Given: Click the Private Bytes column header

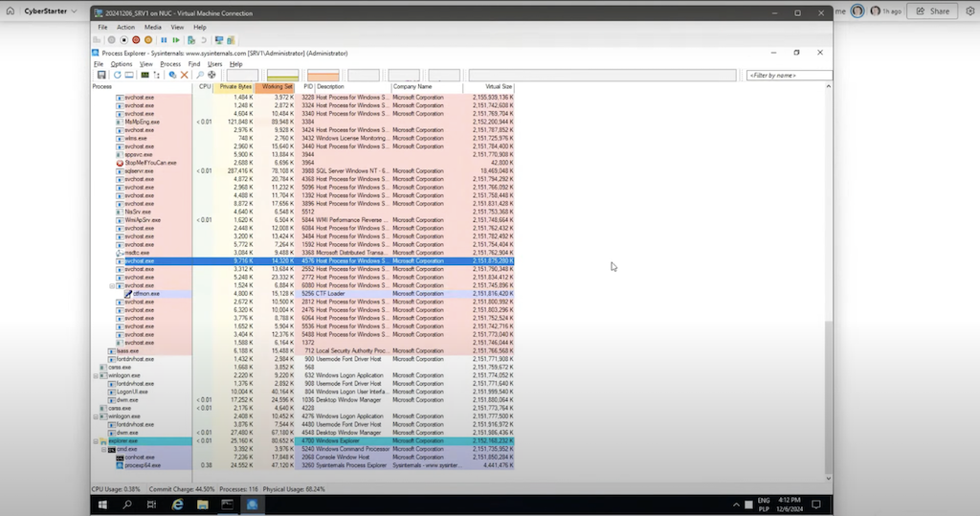Looking at the screenshot, I should (235, 86).
